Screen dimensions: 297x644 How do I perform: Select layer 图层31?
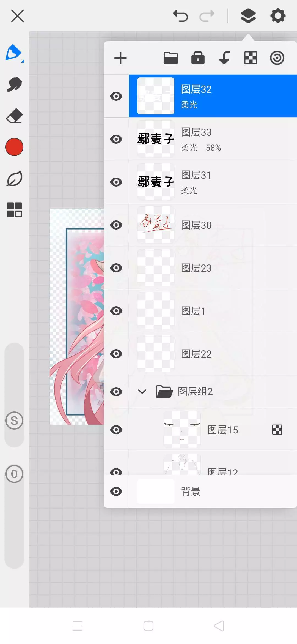213,182
